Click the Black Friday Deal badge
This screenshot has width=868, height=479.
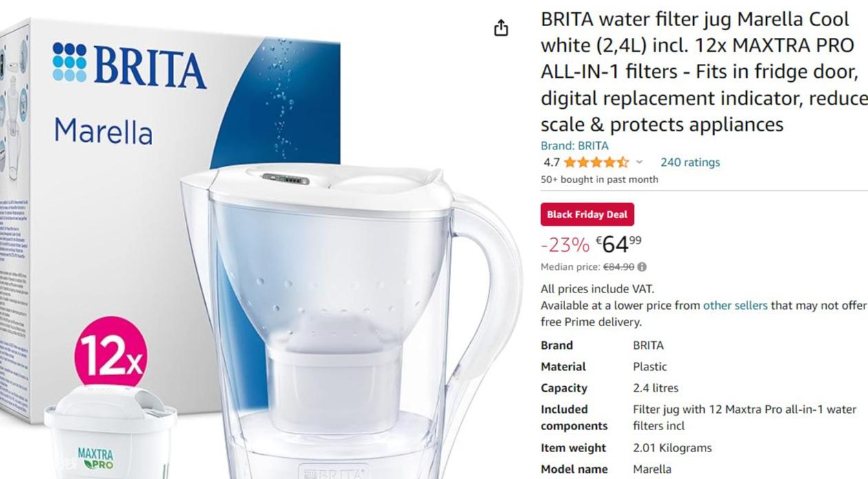[587, 214]
